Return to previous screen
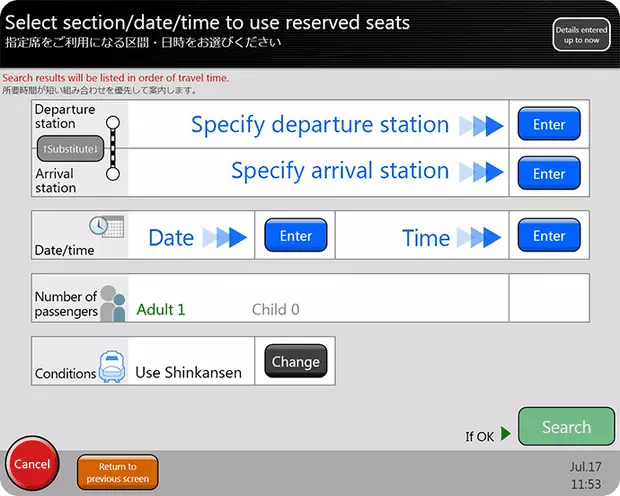This screenshot has height=496, width=620. [x=117, y=472]
